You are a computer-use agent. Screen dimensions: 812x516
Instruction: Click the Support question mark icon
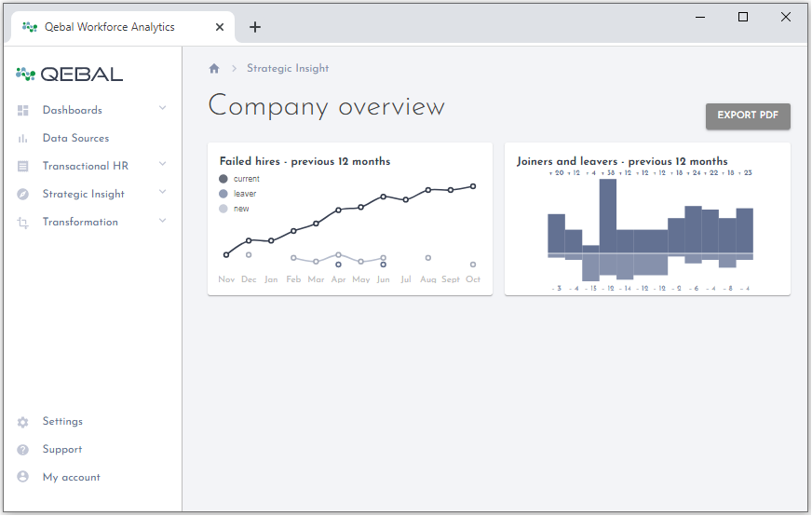tap(22, 450)
